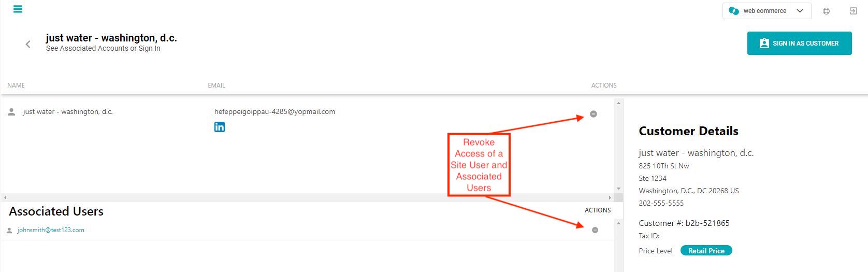
Task: Click the globe icon in the top bar
Action: click(826, 11)
